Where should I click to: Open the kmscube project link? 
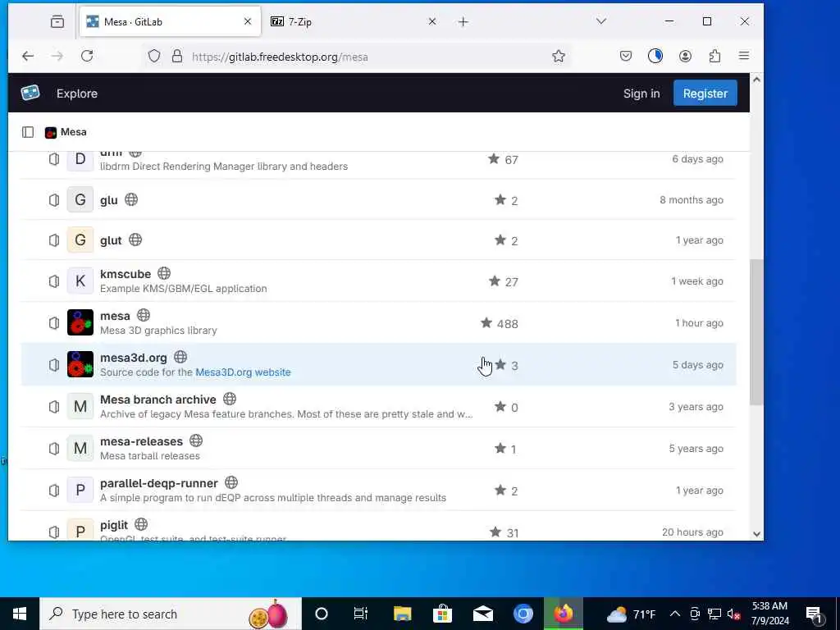tap(126, 274)
